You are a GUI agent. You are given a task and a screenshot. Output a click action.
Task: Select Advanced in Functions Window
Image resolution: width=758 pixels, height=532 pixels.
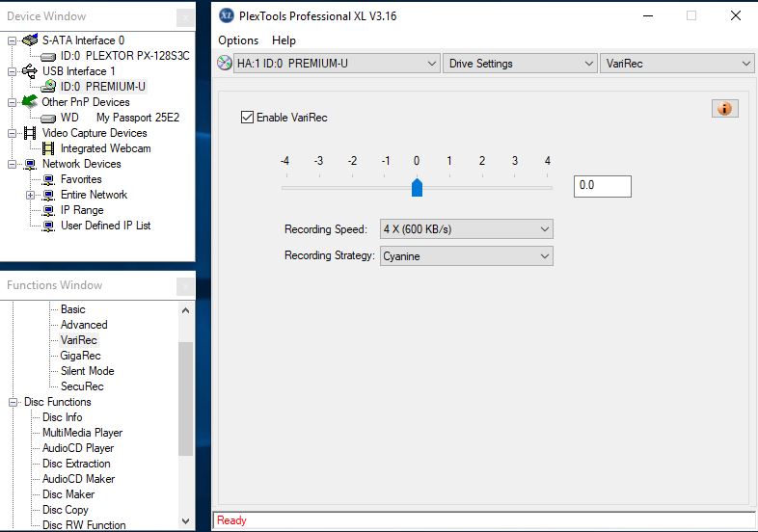point(84,325)
